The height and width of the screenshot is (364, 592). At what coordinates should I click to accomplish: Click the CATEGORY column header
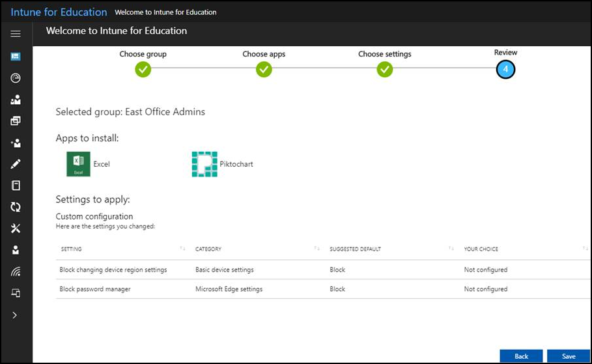[x=208, y=249]
